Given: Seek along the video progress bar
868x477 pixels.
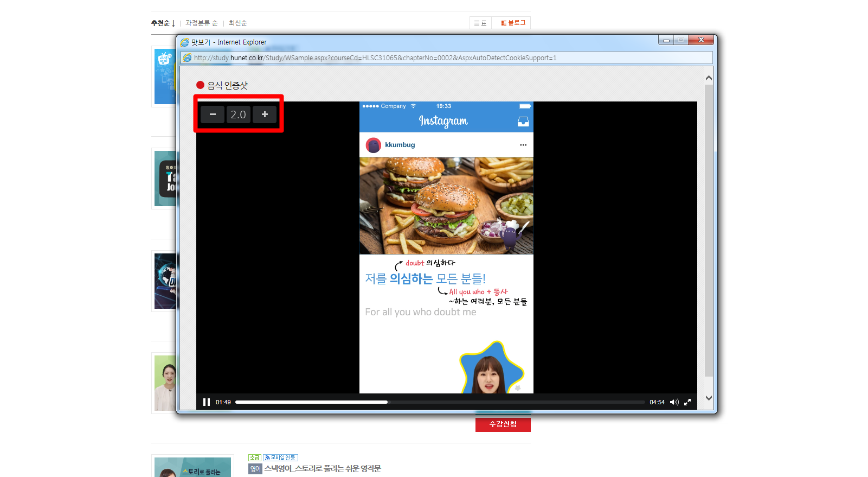Looking at the screenshot, I should [440, 402].
